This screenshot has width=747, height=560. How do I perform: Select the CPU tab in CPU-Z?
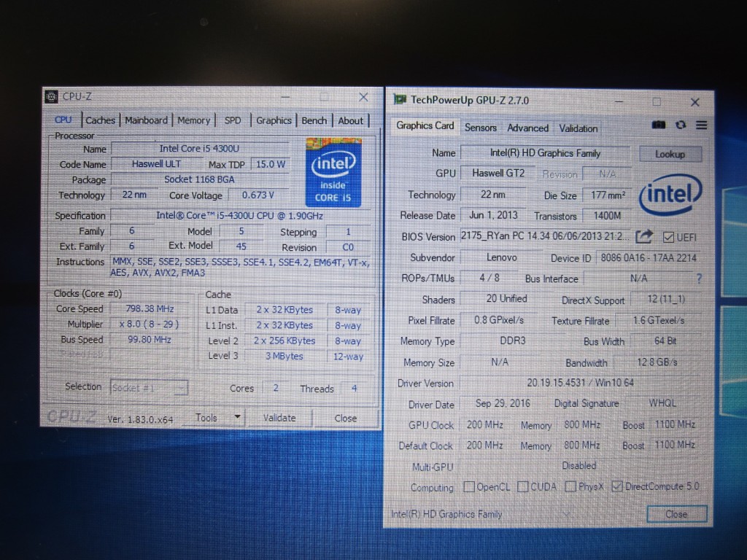click(x=63, y=120)
